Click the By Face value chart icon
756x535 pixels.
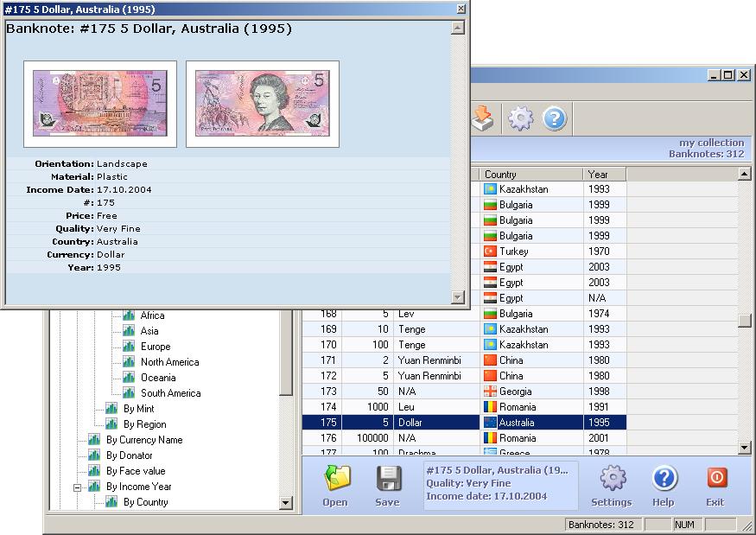pyautogui.click(x=94, y=471)
